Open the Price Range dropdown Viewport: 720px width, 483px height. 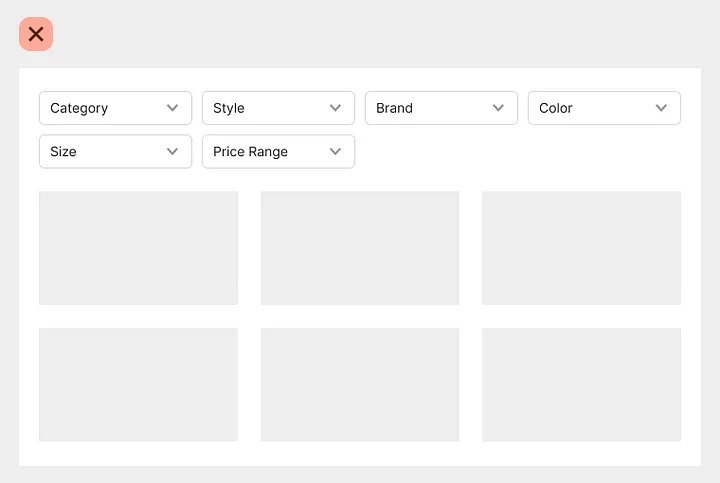click(278, 152)
